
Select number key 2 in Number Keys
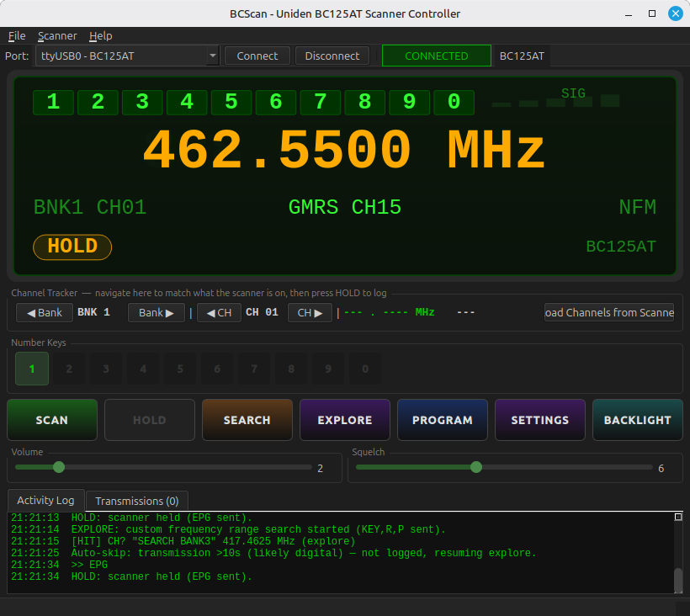[69, 369]
